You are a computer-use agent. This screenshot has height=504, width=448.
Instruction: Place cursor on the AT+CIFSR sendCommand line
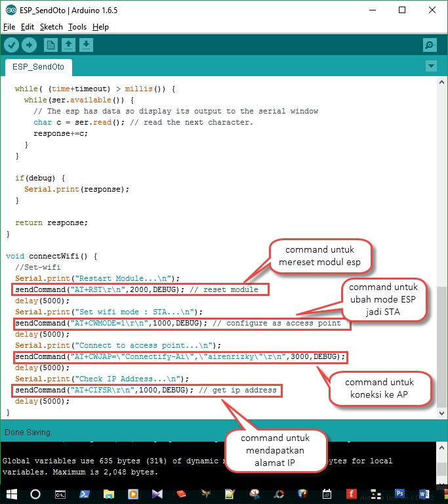tap(98, 390)
